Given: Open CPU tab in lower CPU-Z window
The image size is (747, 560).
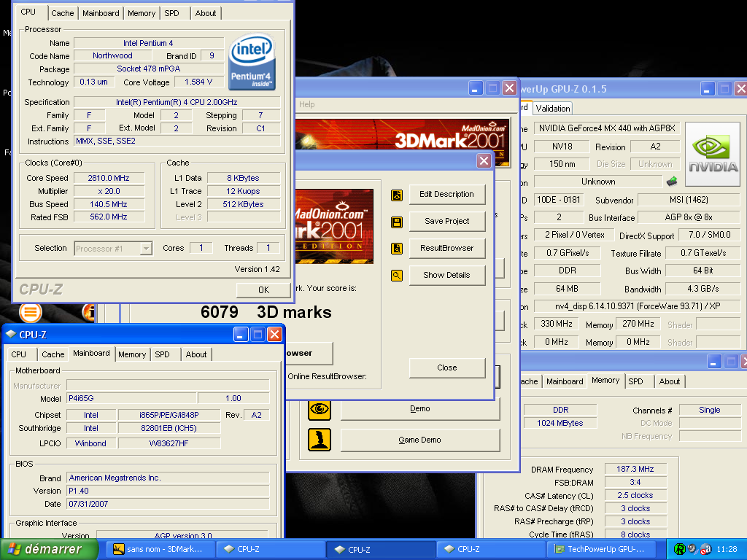Looking at the screenshot, I should pyautogui.click(x=18, y=354).
